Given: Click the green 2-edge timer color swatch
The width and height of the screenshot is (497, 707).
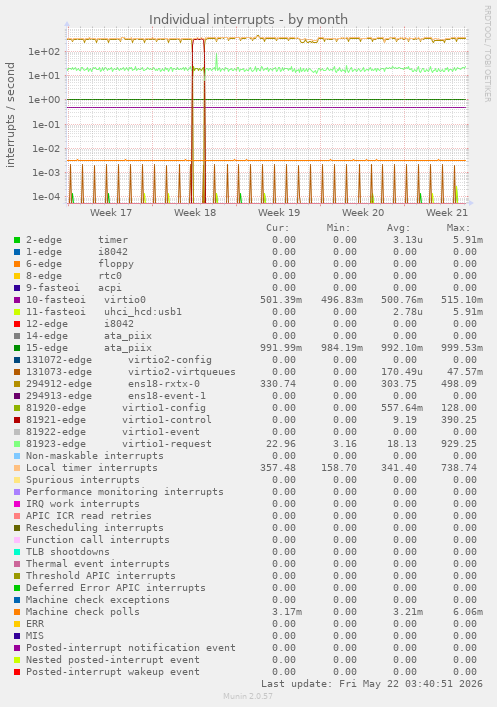Looking at the screenshot, I should (x=17, y=240).
